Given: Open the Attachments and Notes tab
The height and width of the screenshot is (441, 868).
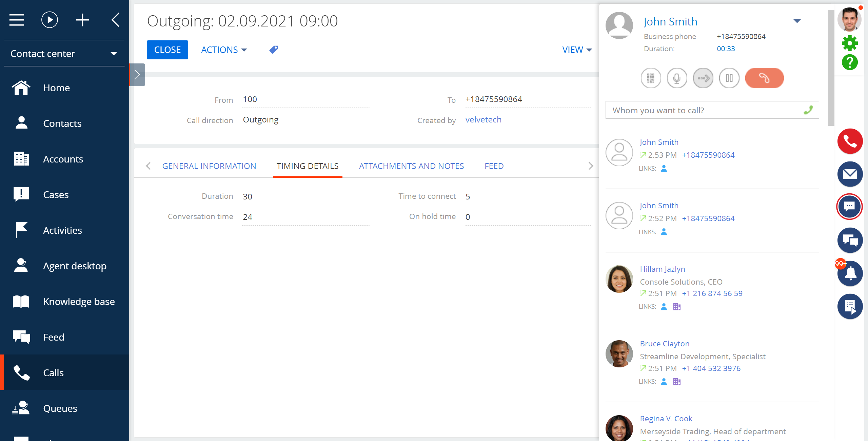Looking at the screenshot, I should [x=411, y=166].
